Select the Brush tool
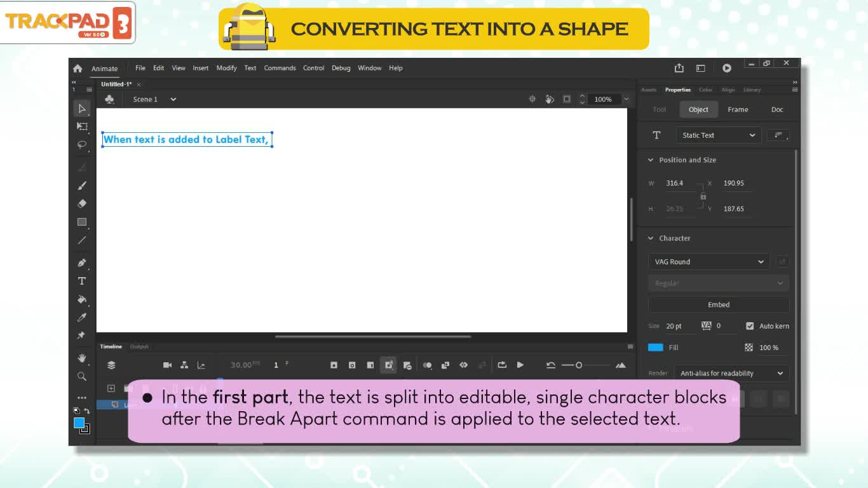Screen dimensions: 868x488 [82, 186]
